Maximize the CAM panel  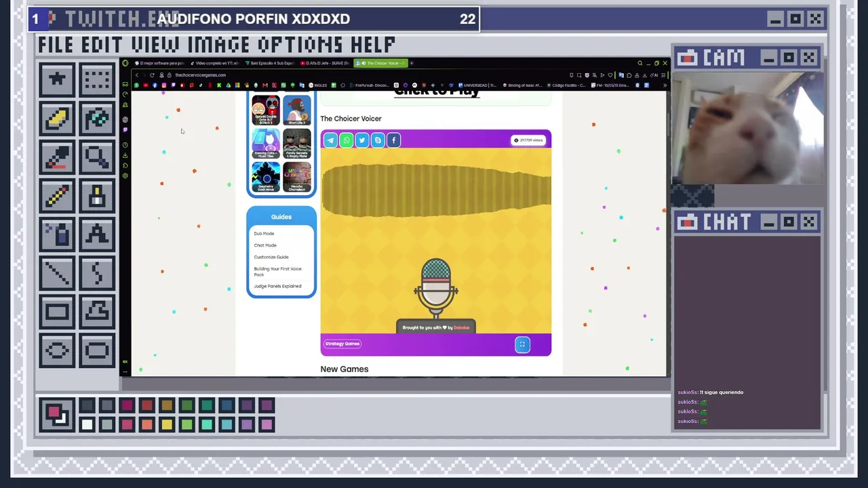[789, 58]
